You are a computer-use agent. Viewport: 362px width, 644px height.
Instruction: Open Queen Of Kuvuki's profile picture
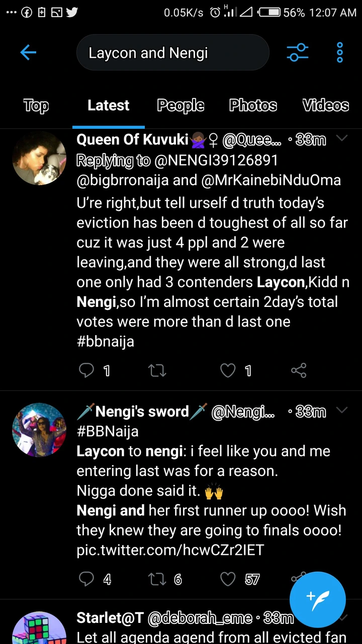pyautogui.click(x=39, y=158)
